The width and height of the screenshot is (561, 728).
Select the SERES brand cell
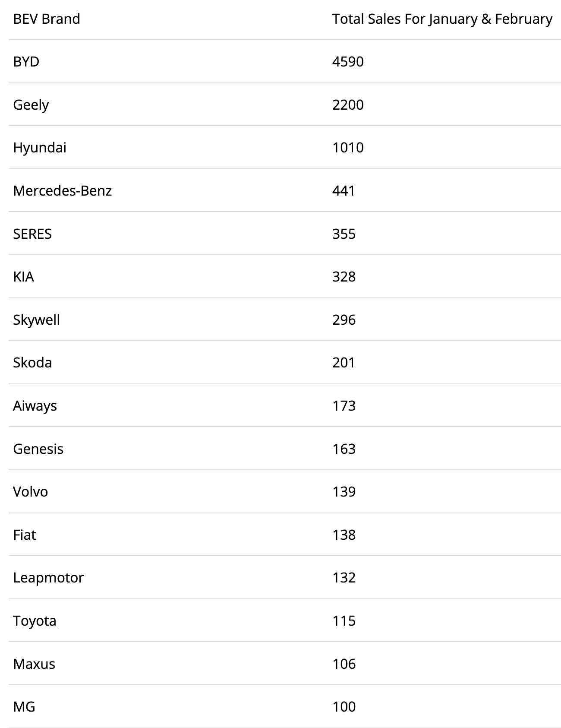(x=32, y=234)
